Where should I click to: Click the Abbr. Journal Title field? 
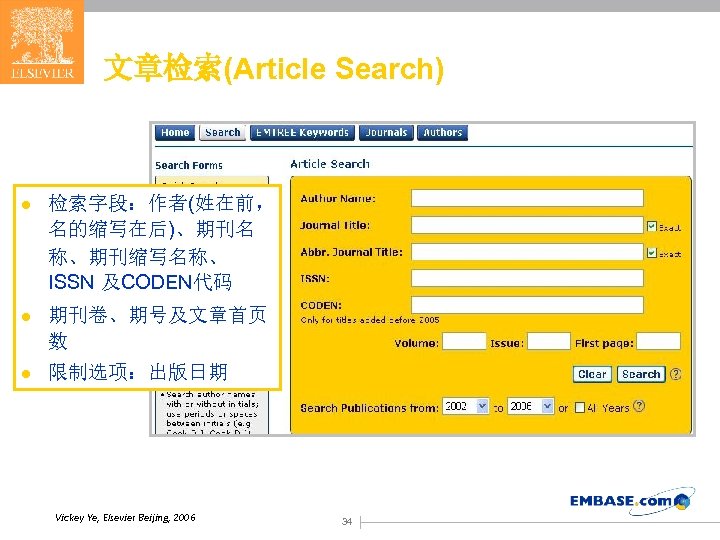(x=527, y=252)
